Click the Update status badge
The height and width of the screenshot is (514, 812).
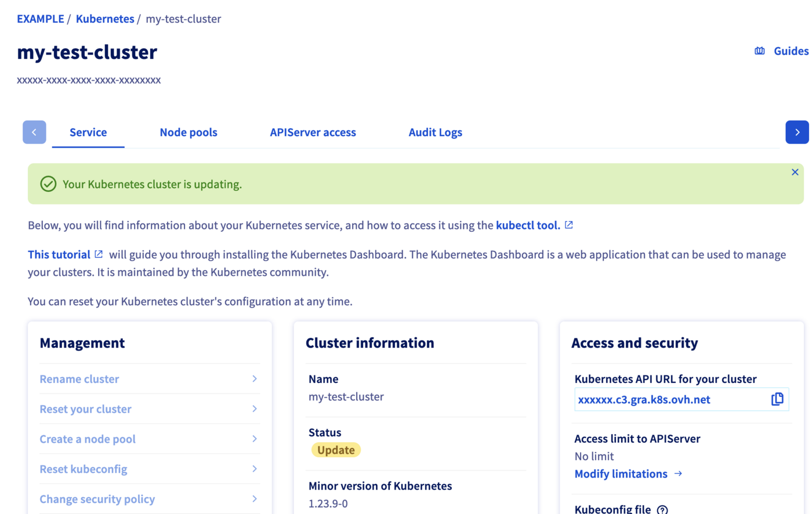click(x=336, y=450)
